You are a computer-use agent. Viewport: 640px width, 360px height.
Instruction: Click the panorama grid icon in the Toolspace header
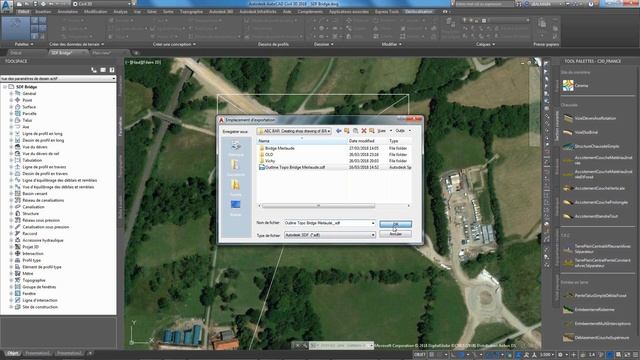103,70
